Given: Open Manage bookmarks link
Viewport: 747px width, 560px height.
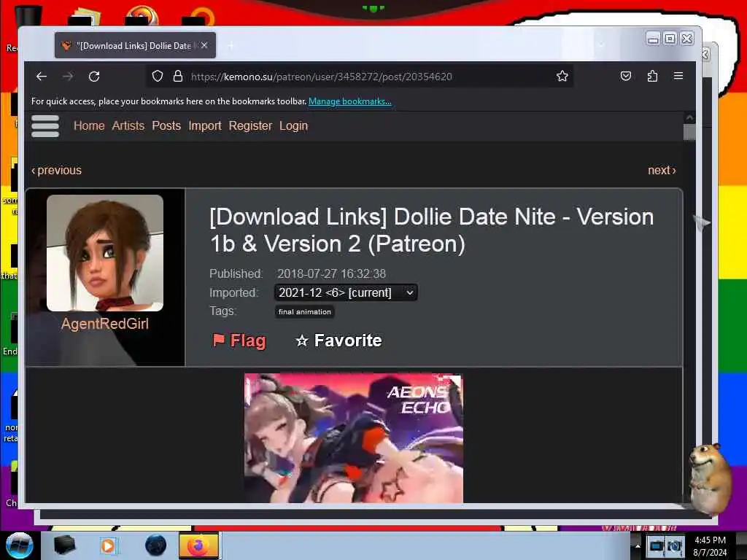Looking at the screenshot, I should [x=349, y=101].
